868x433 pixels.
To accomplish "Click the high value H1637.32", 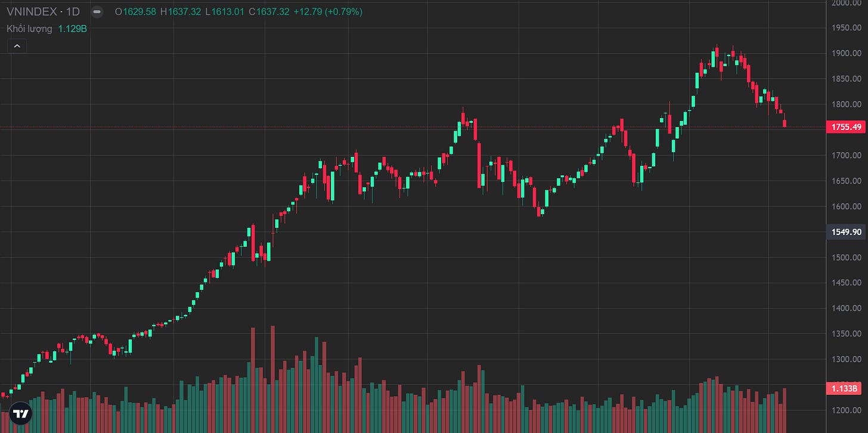I will [181, 12].
